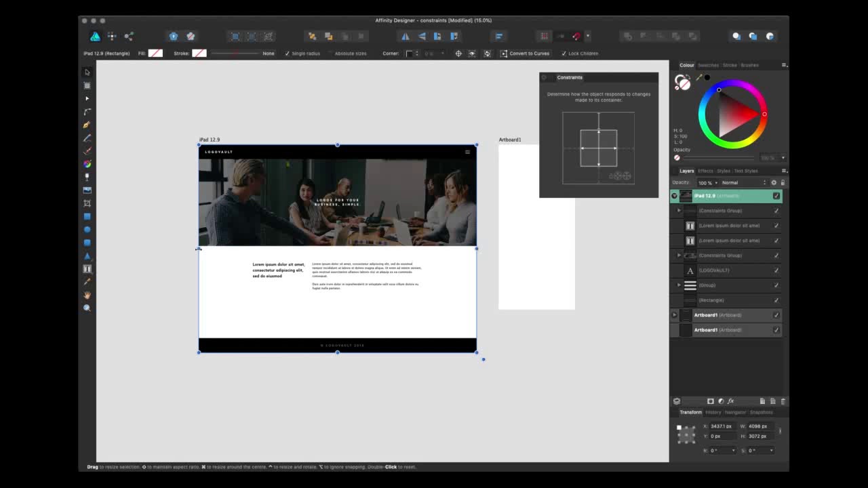Screen dimensions: 868x488
Task: Select the Place Image tool
Action: [87, 190]
